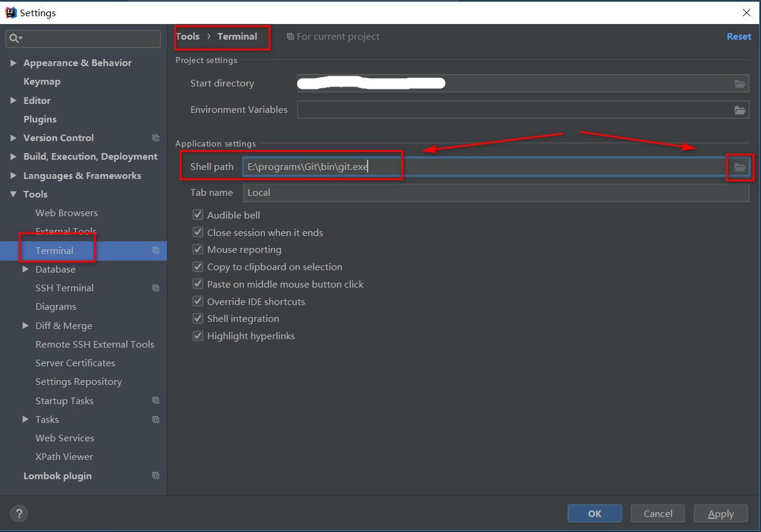Click the 'For current project' icon
Image resolution: width=761 pixels, height=532 pixels.
click(x=290, y=37)
